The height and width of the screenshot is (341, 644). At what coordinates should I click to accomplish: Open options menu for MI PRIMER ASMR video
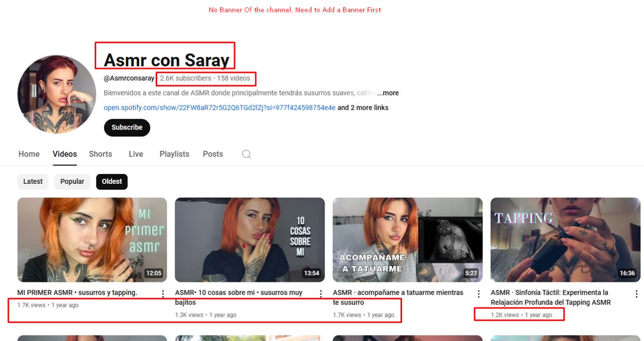tap(163, 294)
